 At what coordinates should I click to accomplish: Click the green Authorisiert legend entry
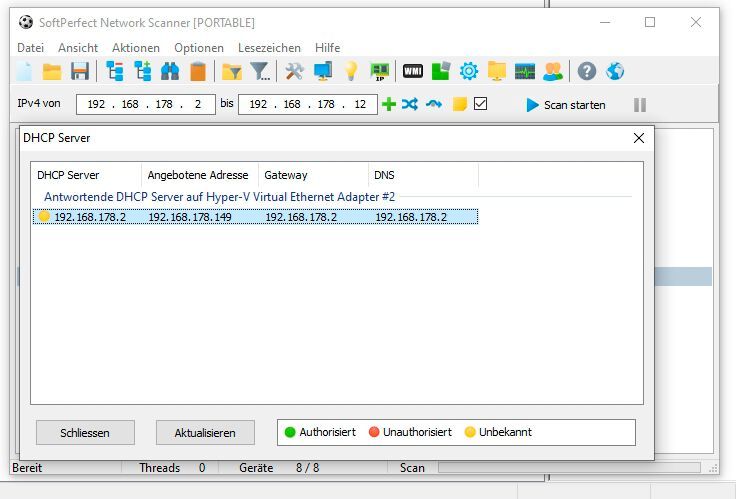click(x=321, y=432)
